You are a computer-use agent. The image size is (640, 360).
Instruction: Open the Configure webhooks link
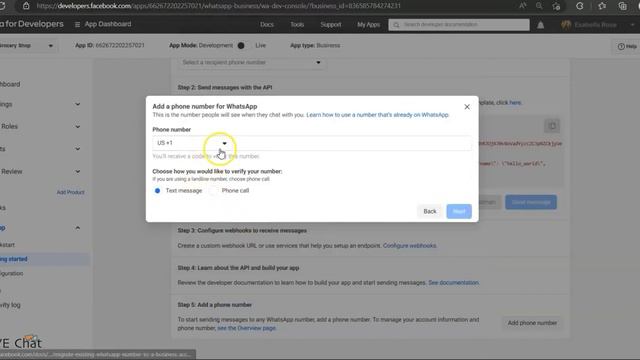click(x=409, y=246)
